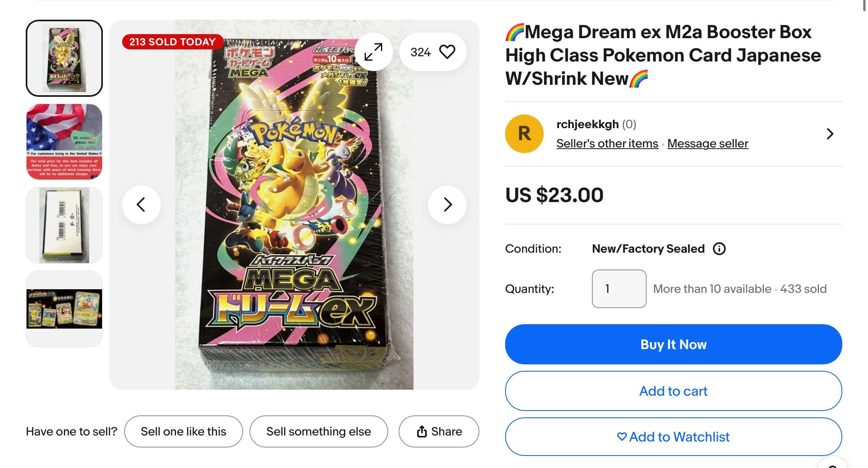The width and height of the screenshot is (868, 468).
Task: Click the Quantity input field
Action: point(619,289)
